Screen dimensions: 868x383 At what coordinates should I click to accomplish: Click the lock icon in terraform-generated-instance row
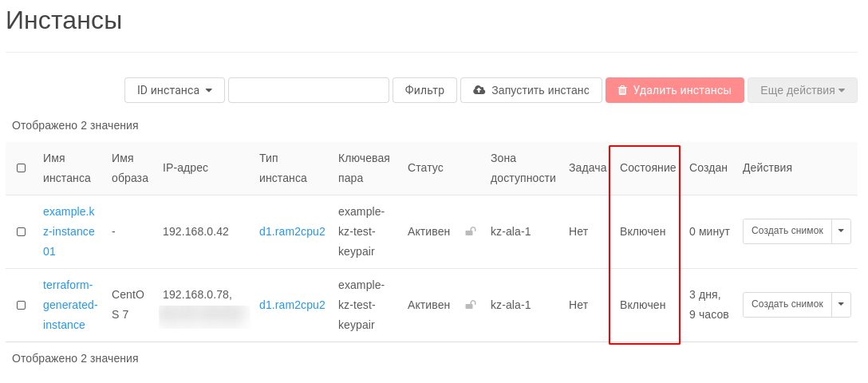[x=471, y=305]
